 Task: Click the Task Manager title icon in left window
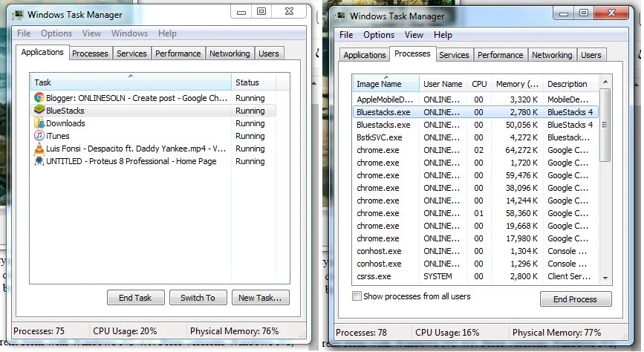(18, 15)
